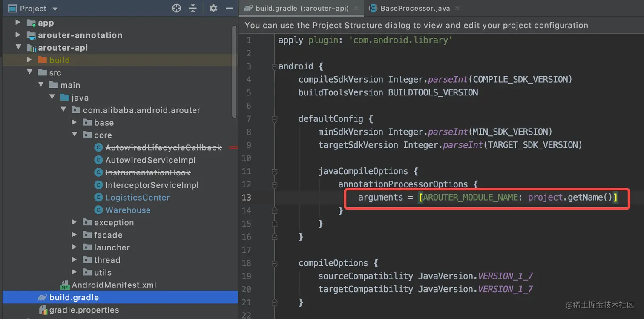Screen dimensions: 644x319
Task: Open Warehouse class
Action: click(128, 210)
